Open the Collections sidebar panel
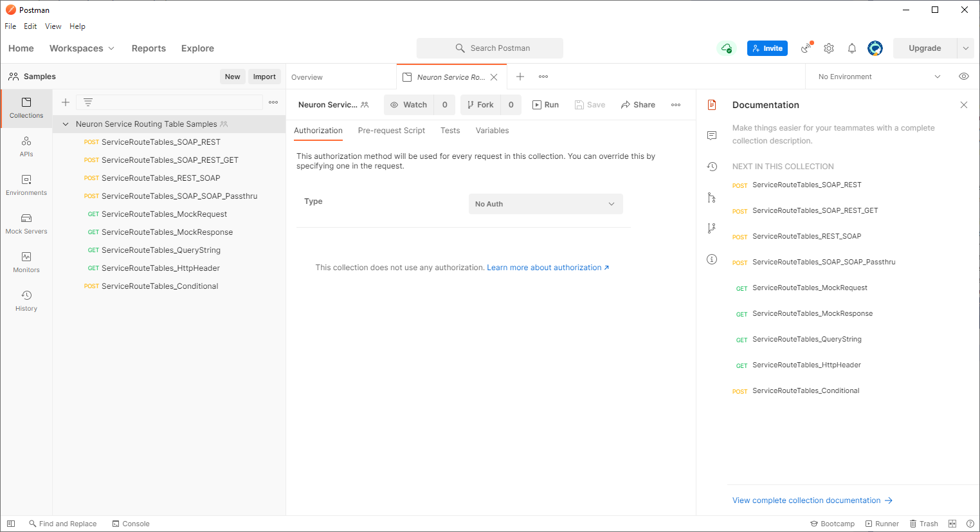This screenshot has width=980, height=532. [26, 108]
